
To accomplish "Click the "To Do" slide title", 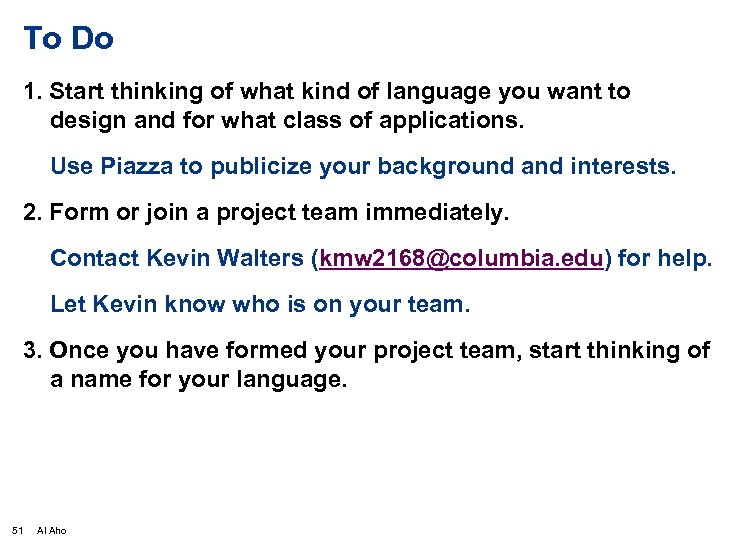I will pos(68,38).
